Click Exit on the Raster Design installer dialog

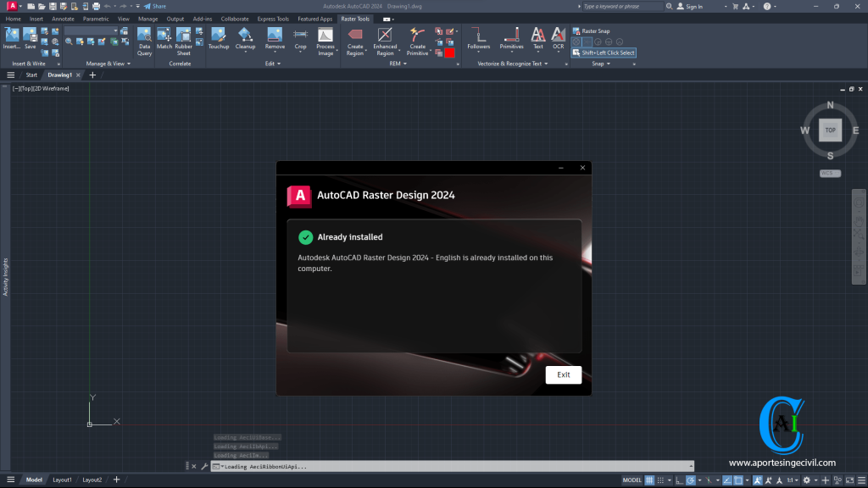point(563,374)
